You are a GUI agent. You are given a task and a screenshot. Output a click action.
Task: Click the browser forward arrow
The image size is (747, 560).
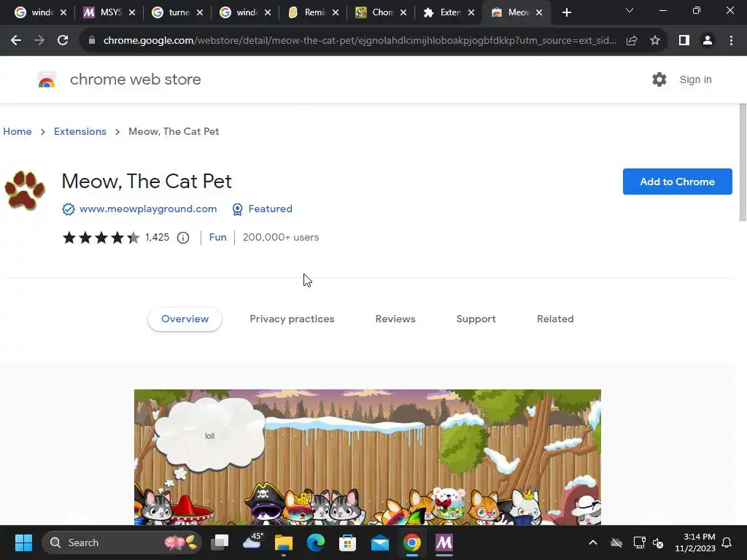(39, 41)
